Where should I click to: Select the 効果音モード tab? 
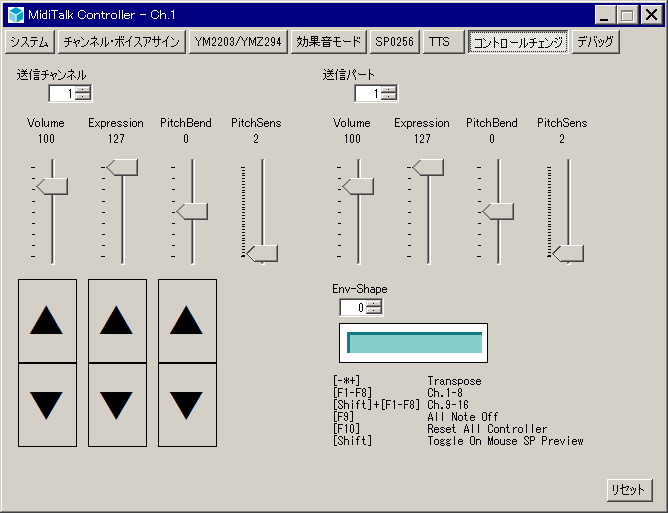[x=328, y=42]
